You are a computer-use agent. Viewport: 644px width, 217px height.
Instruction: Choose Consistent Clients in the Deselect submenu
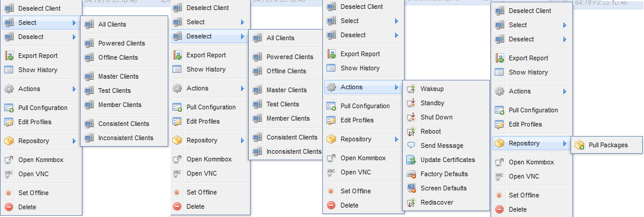coord(292,137)
